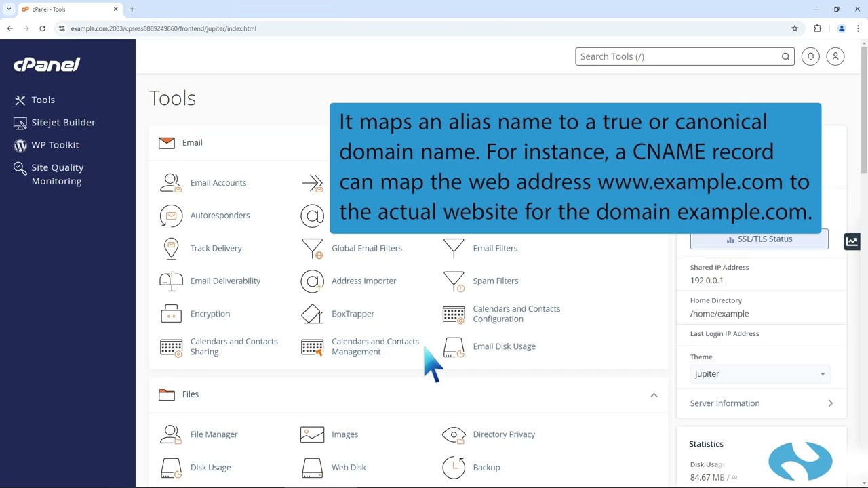Open WP Toolkit in the sidebar
The width and height of the screenshot is (868, 488).
[x=46, y=145]
